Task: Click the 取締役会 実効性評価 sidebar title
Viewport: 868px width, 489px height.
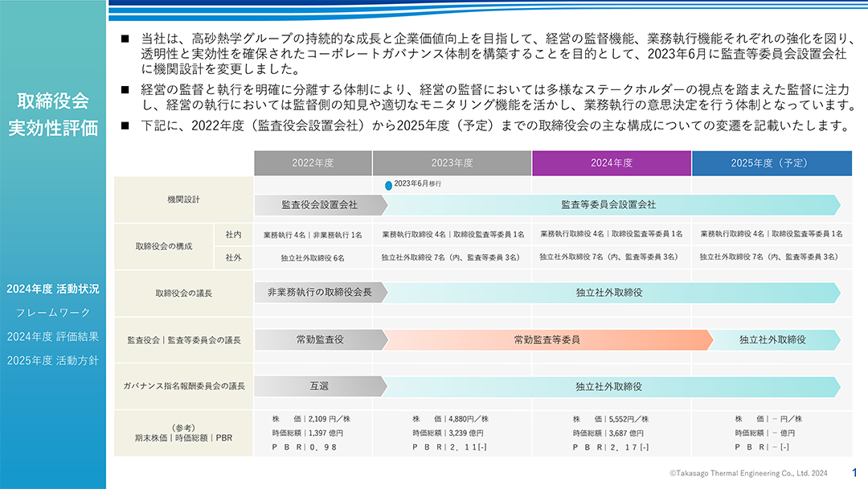Action: coord(53,114)
